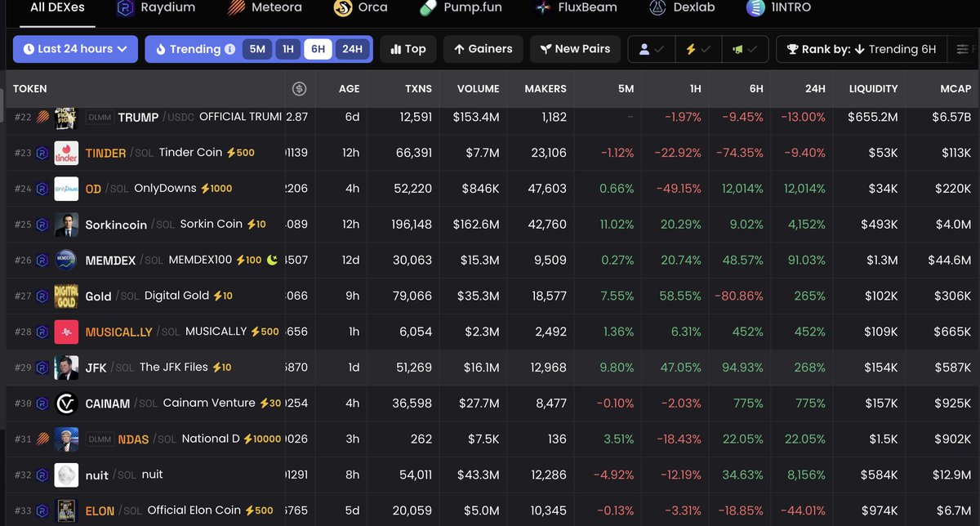The image size is (980, 526).
Task: Open the Rank by Trending 6H dropdown
Action: coord(862,49)
